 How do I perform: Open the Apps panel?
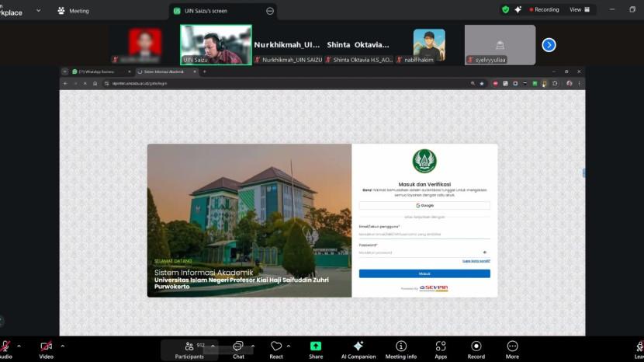(441, 346)
